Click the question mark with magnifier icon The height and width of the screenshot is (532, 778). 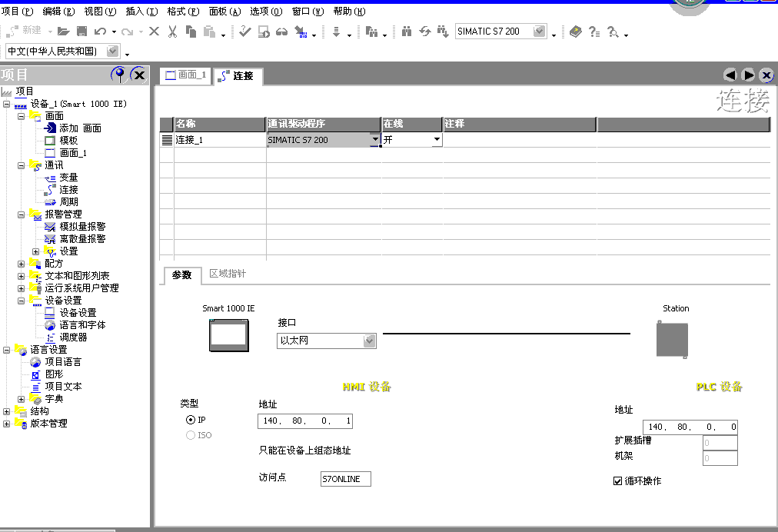613,32
